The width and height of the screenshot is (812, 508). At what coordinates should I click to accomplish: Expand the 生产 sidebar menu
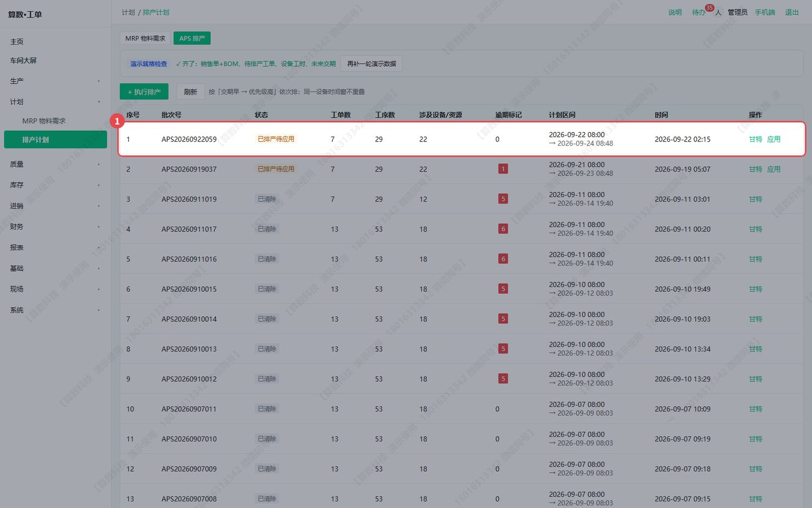[x=55, y=81]
